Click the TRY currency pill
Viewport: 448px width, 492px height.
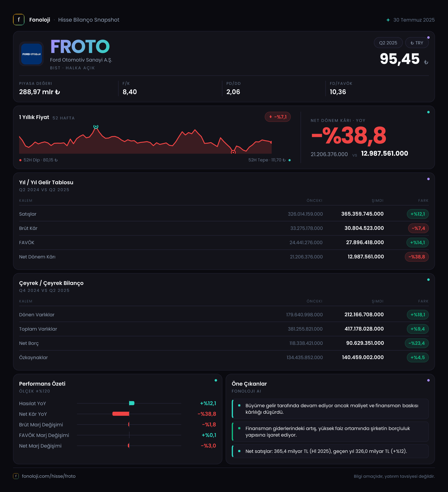coord(417,43)
